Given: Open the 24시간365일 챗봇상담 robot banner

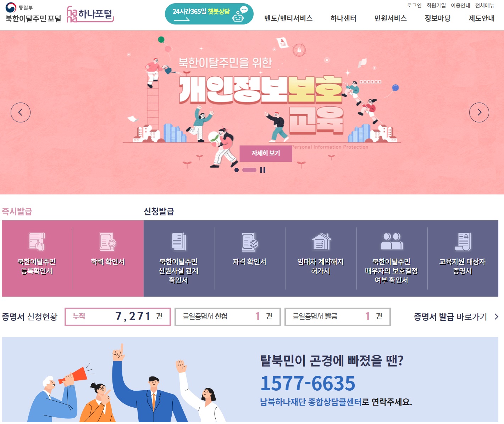Looking at the screenshot, I should tap(209, 14).
